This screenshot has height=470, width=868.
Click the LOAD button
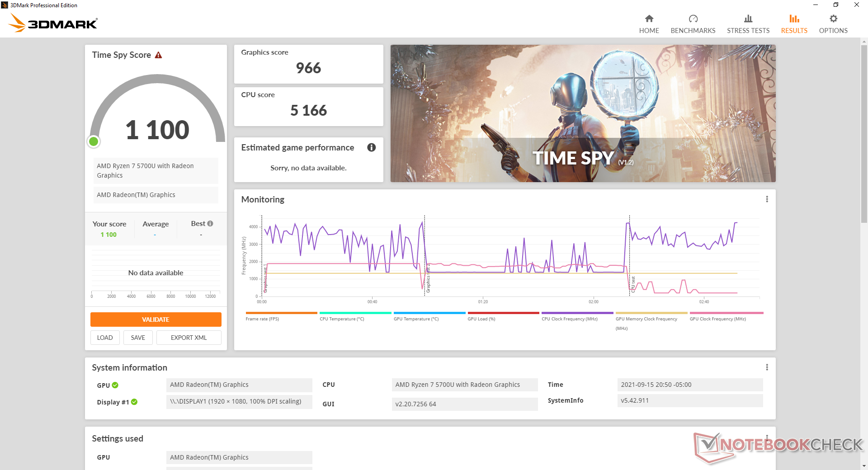(105, 338)
